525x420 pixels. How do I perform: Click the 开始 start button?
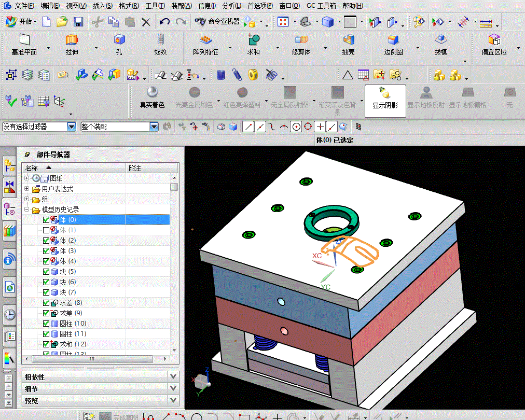21,22
